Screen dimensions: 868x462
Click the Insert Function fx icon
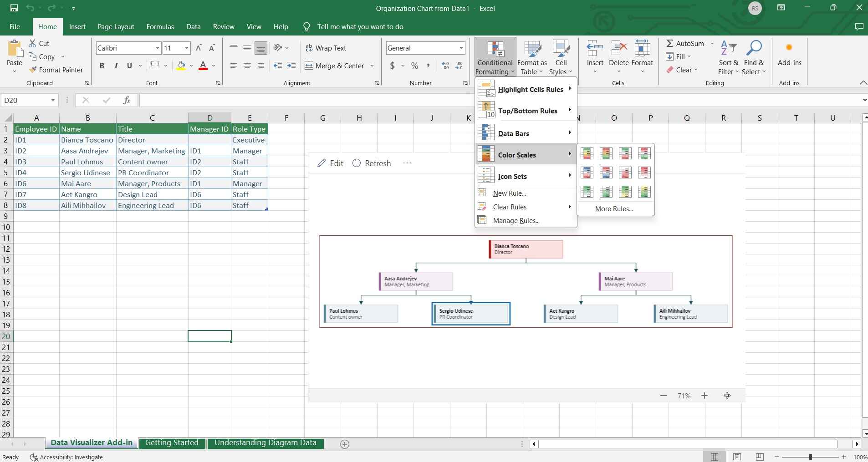pyautogui.click(x=127, y=100)
